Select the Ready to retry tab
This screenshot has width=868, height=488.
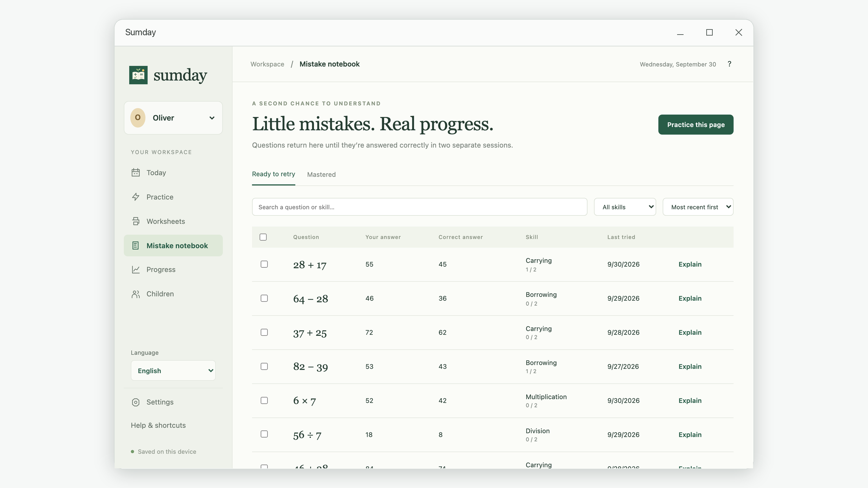(x=273, y=174)
